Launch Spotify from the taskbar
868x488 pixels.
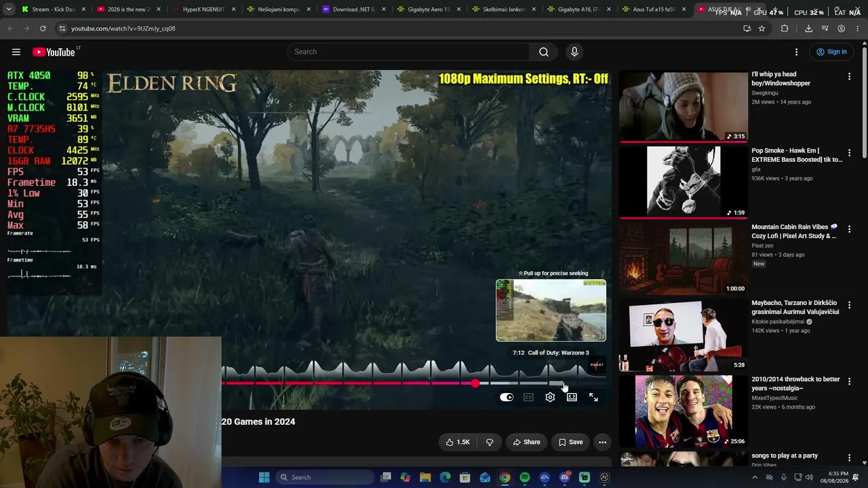525,477
